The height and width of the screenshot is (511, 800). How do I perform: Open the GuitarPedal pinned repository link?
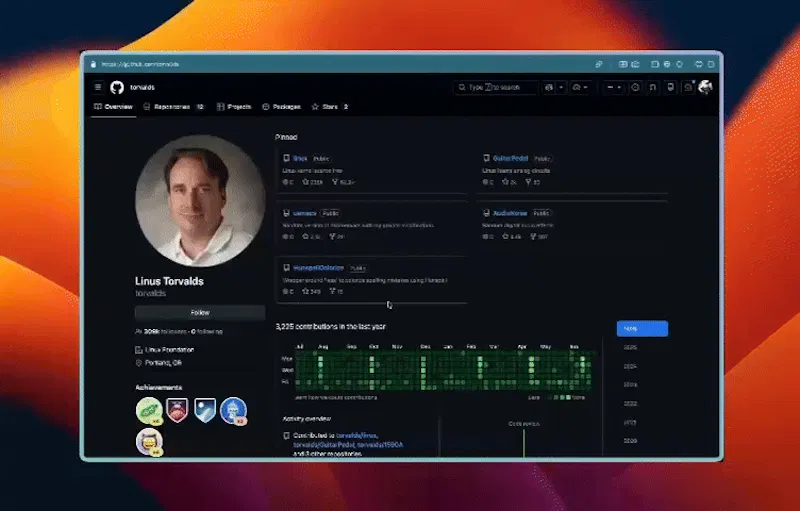pyautogui.click(x=510, y=159)
